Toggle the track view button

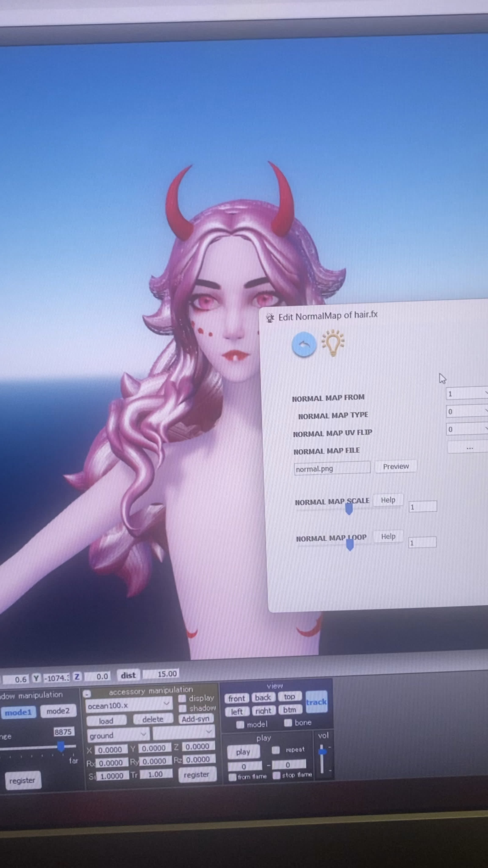pyautogui.click(x=316, y=702)
